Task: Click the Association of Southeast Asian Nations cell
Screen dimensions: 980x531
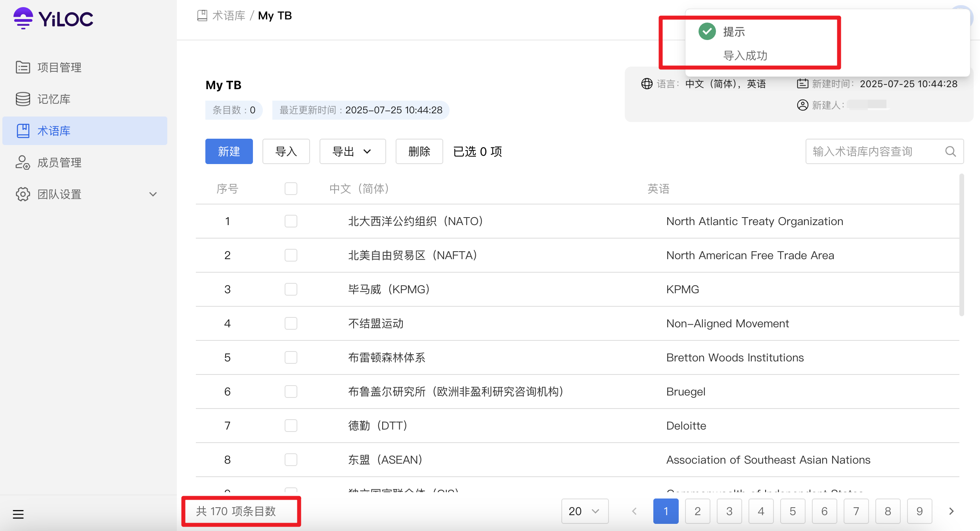Action: pos(768,460)
